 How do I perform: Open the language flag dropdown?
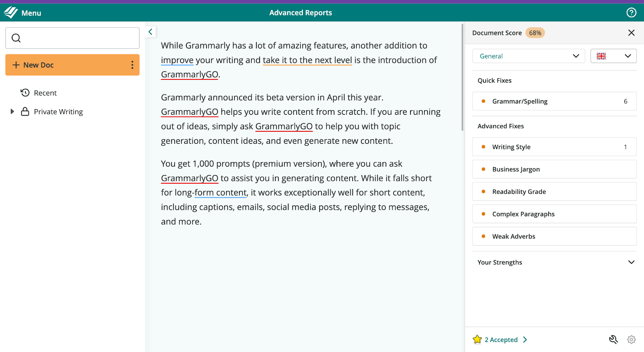click(613, 56)
